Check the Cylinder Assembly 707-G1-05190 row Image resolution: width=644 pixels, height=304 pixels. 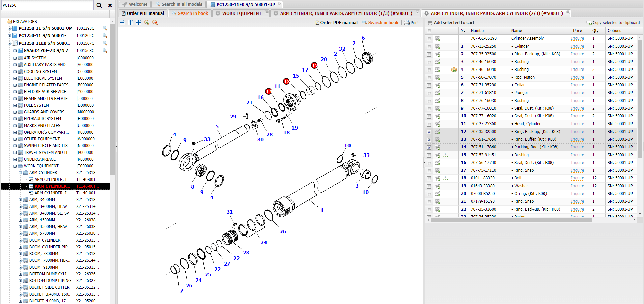pyautogui.click(x=429, y=39)
